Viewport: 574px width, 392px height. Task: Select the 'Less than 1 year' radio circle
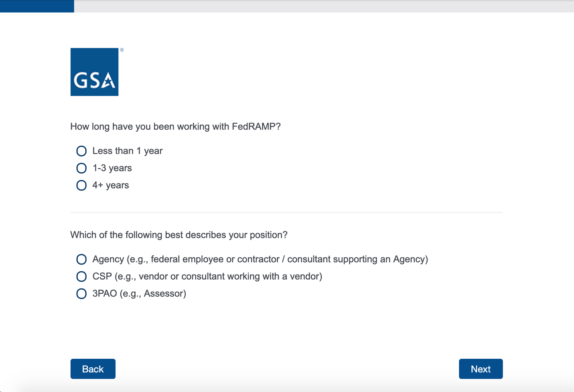tap(81, 151)
